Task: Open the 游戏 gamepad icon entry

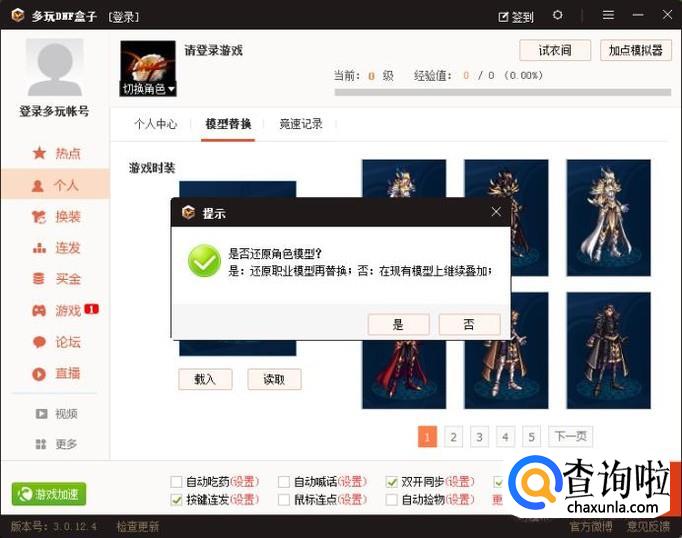Action: [x=39, y=311]
